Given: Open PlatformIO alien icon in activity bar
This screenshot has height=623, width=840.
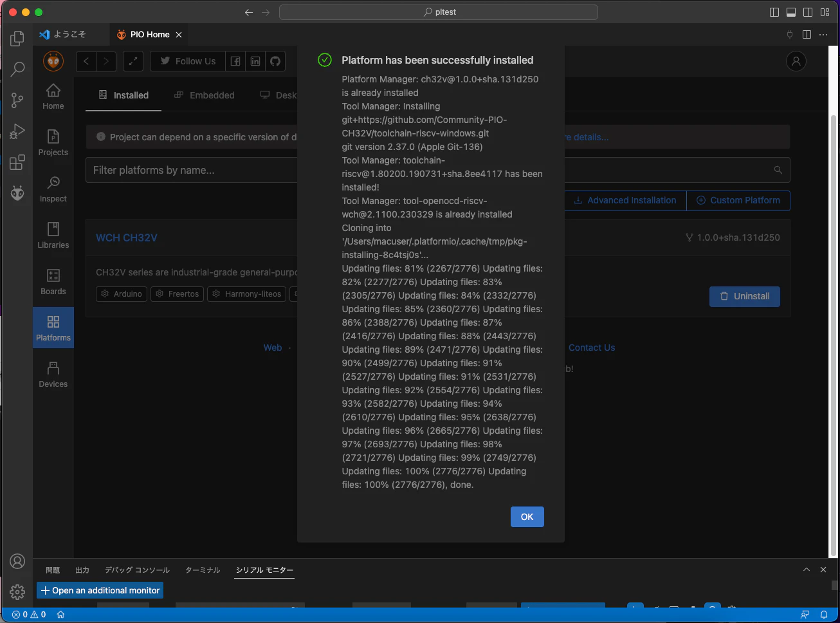Looking at the screenshot, I should (17, 193).
